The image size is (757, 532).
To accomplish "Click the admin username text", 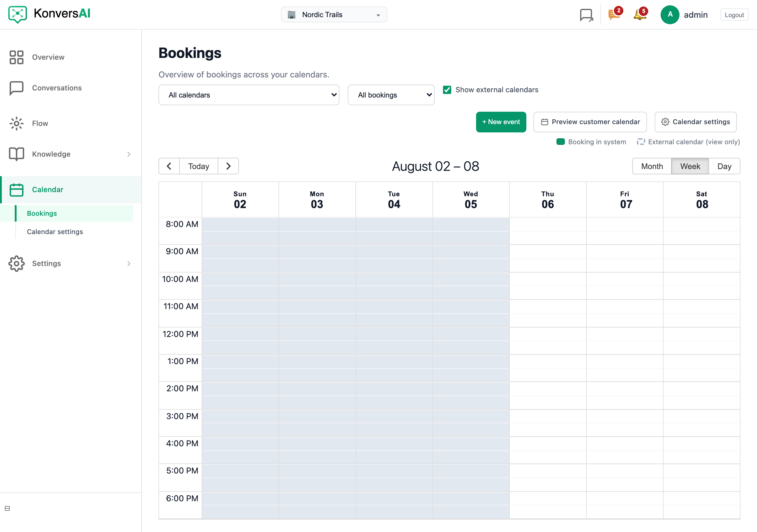I will pyautogui.click(x=696, y=15).
